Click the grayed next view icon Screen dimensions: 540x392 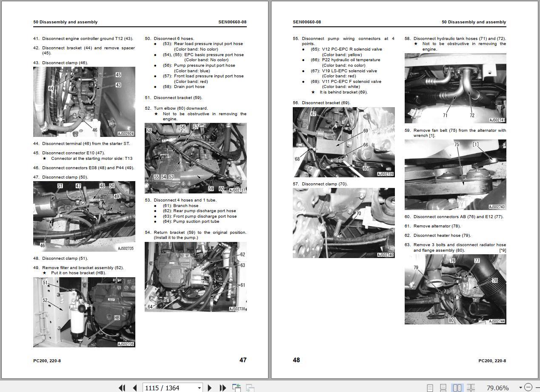point(250,388)
